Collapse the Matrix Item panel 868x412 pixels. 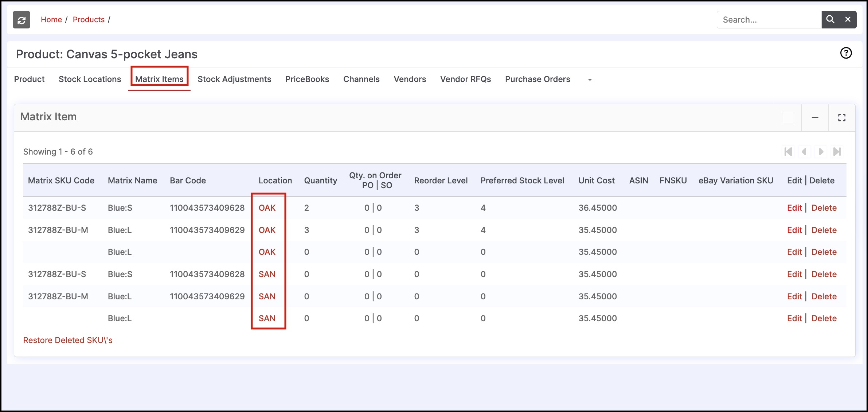pyautogui.click(x=815, y=118)
